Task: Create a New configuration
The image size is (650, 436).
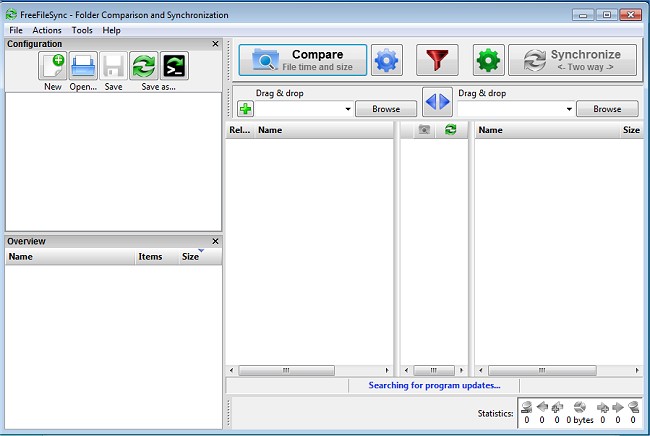Action: click(53, 65)
